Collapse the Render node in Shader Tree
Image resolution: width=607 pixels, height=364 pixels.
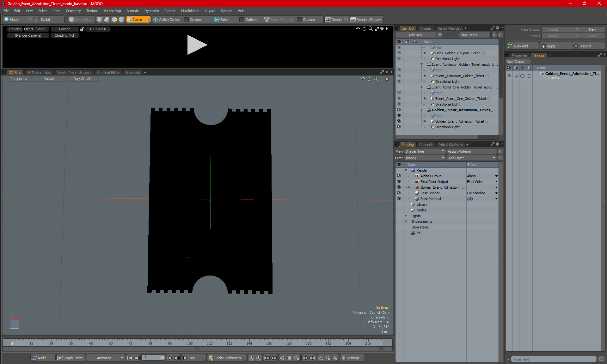pyautogui.click(x=406, y=170)
